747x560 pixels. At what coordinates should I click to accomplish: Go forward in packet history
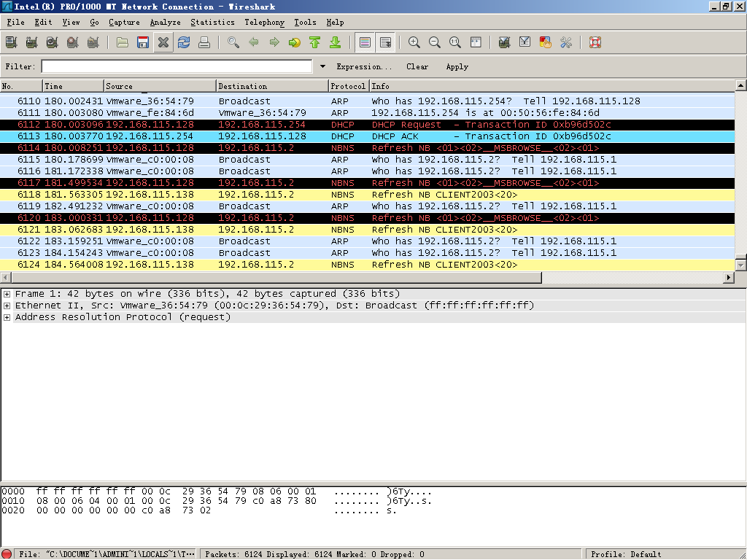click(x=274, y=42)
